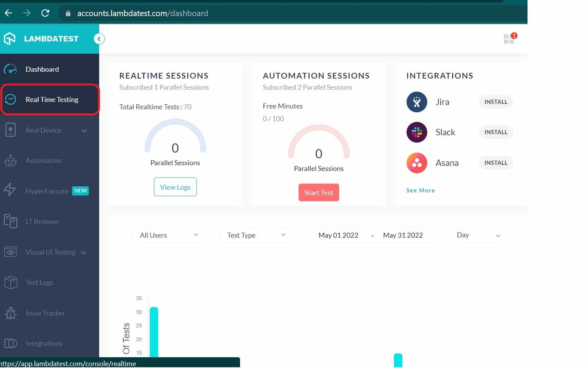Open the notification apps grid icon
Screen dimensions: 588x368
click(x=508, y=38)
